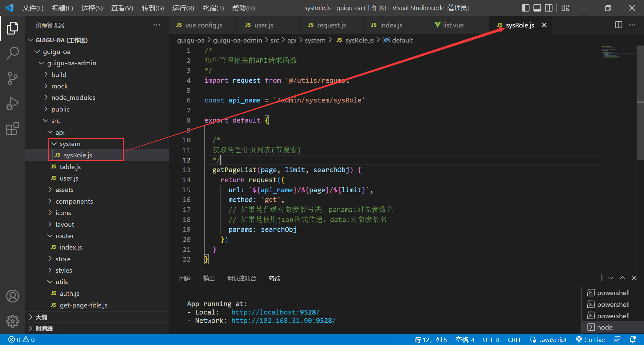
Task: Collapse the router folder
Action: [x=64, y=236]
